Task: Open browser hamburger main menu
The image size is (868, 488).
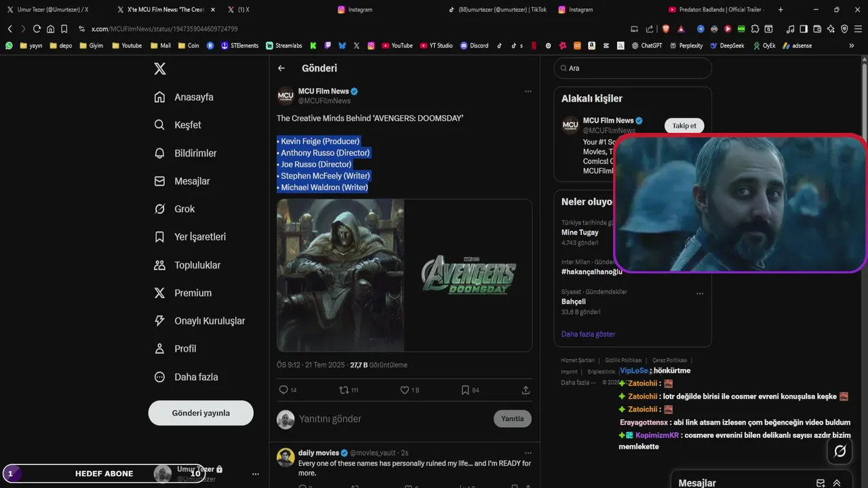Action: pos(859,29)
